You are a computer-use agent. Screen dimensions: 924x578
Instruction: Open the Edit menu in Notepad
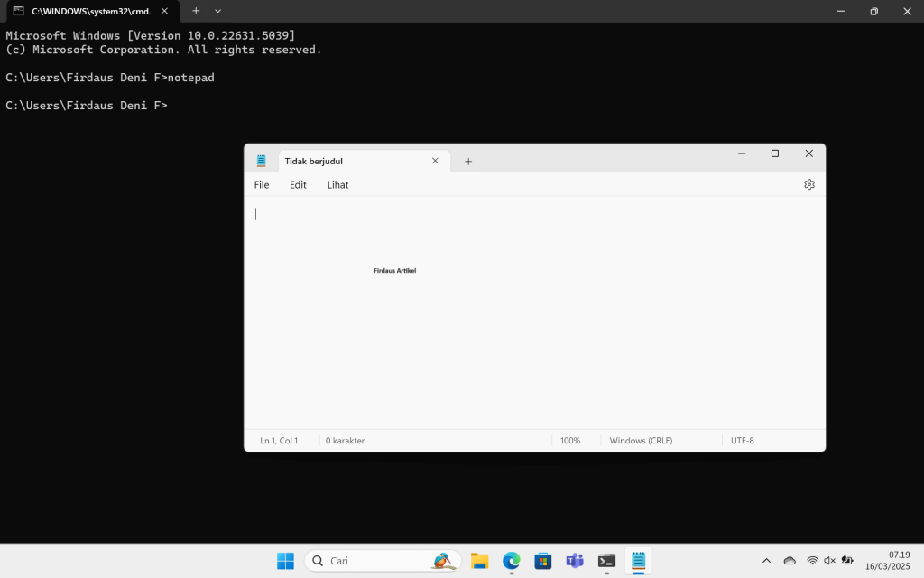[x=298, y=185]
